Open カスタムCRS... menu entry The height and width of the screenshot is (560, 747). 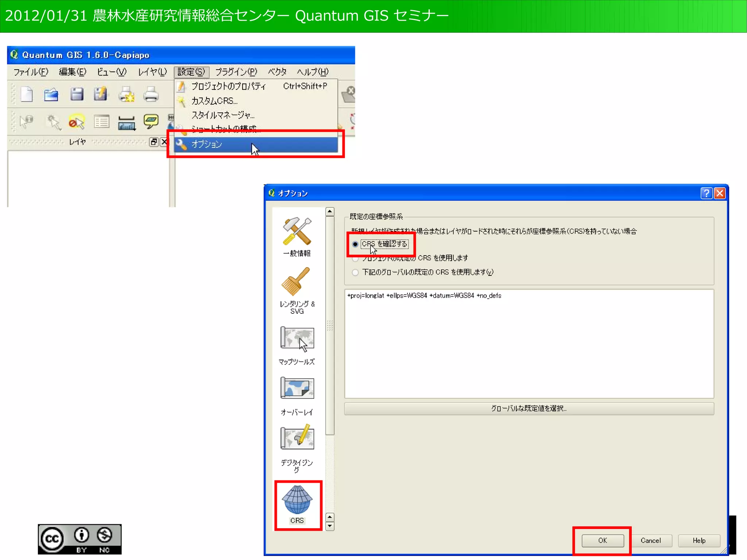(214, 101)
